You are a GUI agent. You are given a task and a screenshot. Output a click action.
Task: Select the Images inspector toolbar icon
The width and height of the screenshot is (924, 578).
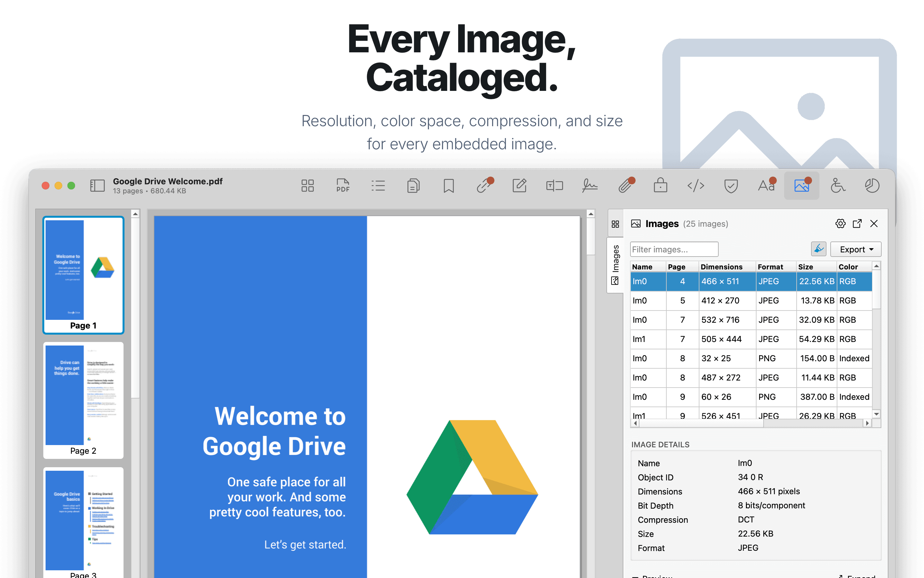point(801,186)
